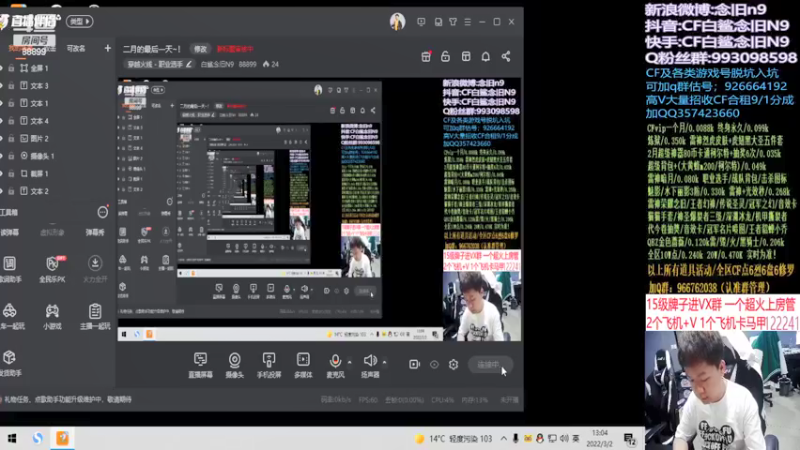Open the more options circle in the 工具箱 header
The height and width of the screenshot is (450, 800).
pos(103,212)
